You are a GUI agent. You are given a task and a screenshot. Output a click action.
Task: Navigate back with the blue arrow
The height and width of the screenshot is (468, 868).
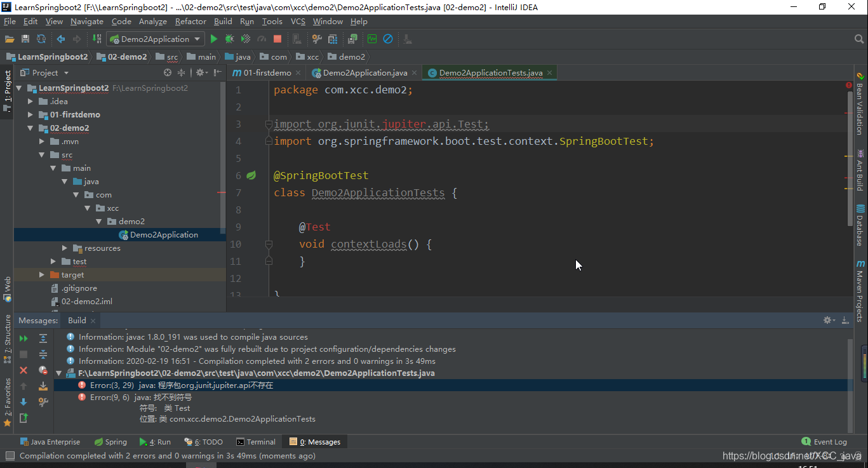click(x=61, y=39)
